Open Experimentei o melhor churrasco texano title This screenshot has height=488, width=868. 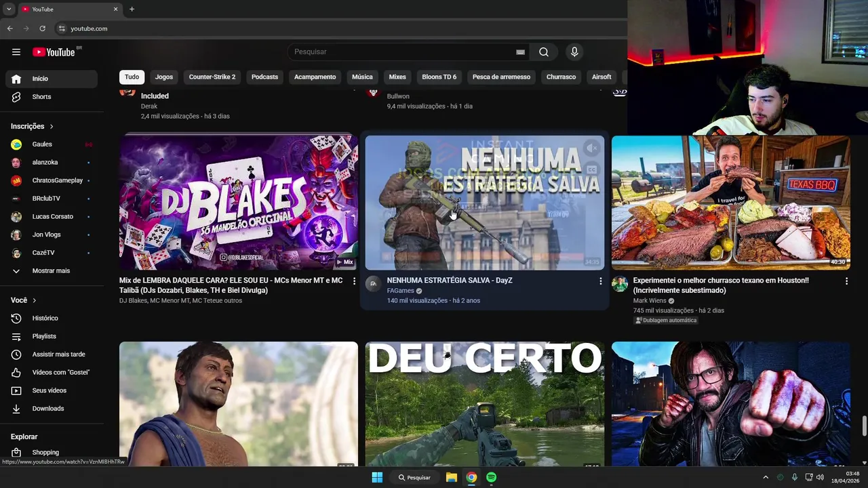coord(721,285)
